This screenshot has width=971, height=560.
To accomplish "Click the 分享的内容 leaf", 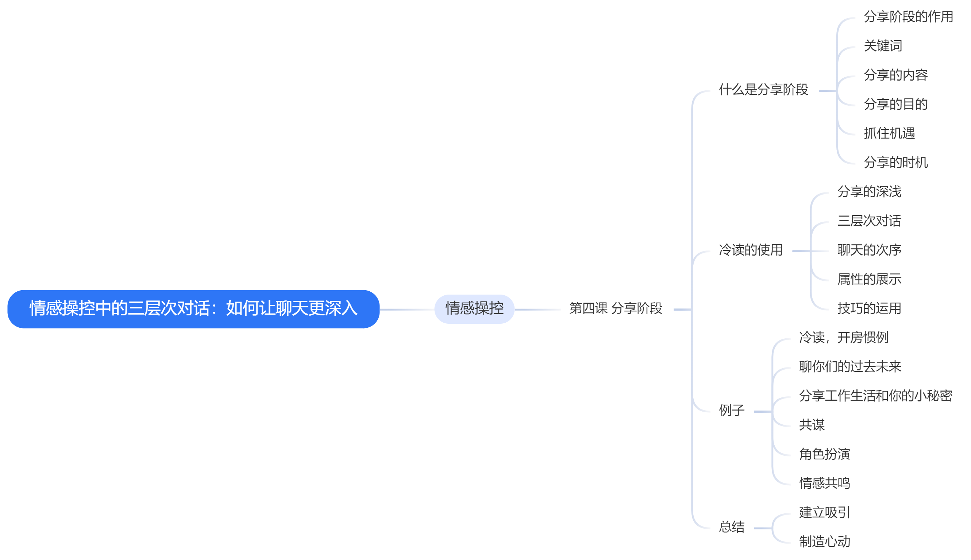I will pyautogui.click(x=895, y=75).
